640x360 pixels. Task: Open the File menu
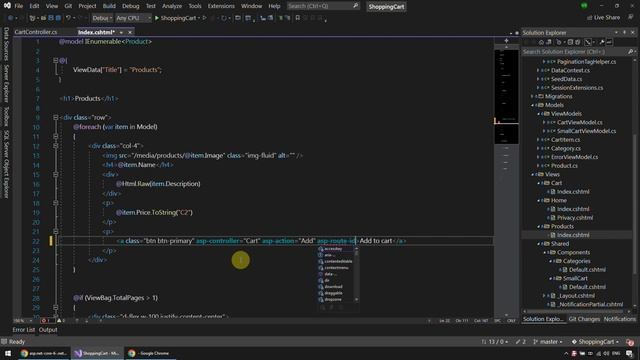(x=19, y=6)
